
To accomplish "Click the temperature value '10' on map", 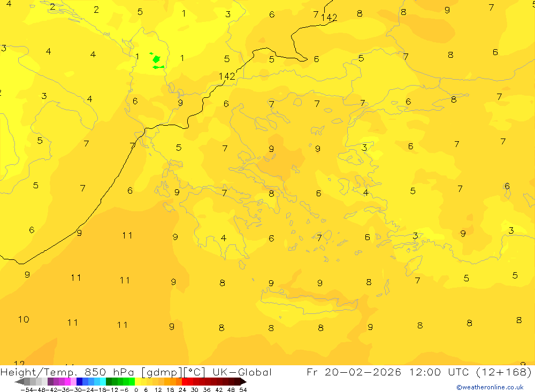I will tap(24, 319).
